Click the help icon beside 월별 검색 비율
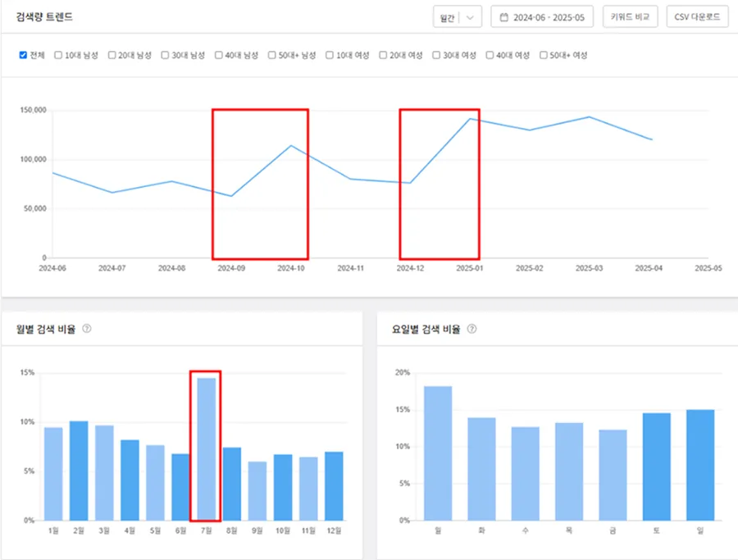 (87, 329)
